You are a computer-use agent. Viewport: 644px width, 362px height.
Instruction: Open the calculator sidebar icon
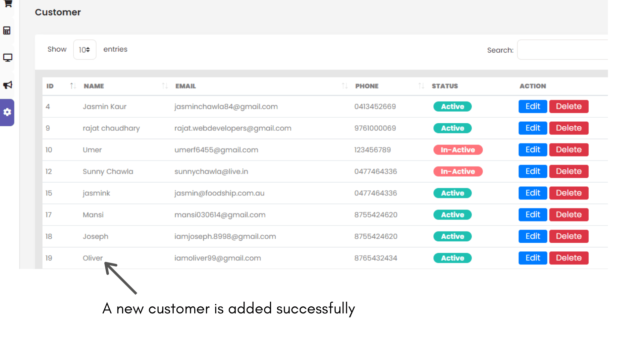tap(7, 31)
